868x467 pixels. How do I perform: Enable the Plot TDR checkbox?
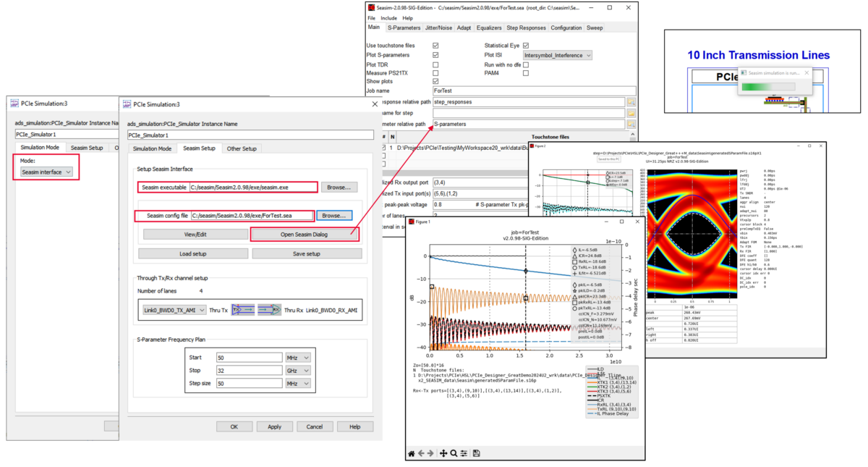click(x=436, y=64)
